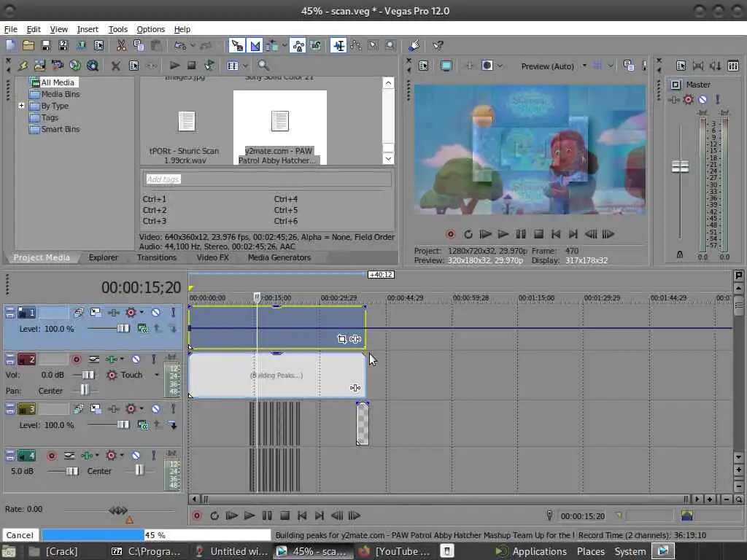Click the Add tags input field
Image resolution: width=747 pixels, height=560 pixels.
(x=267, y=179)
